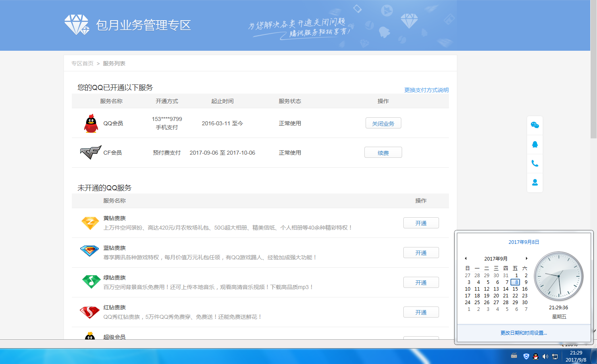Click the 星期五 weekday label under the clock

559,317
